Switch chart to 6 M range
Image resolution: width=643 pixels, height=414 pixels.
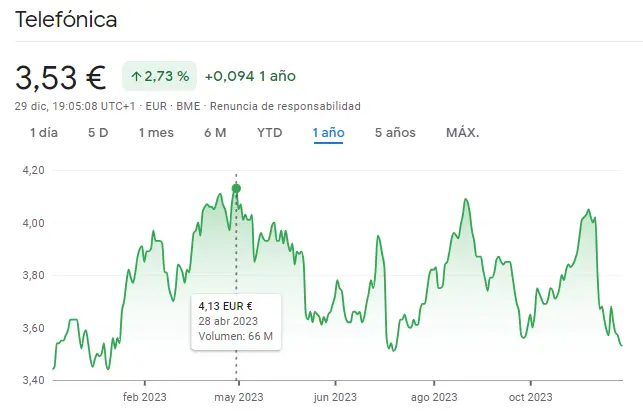[215, 133]
